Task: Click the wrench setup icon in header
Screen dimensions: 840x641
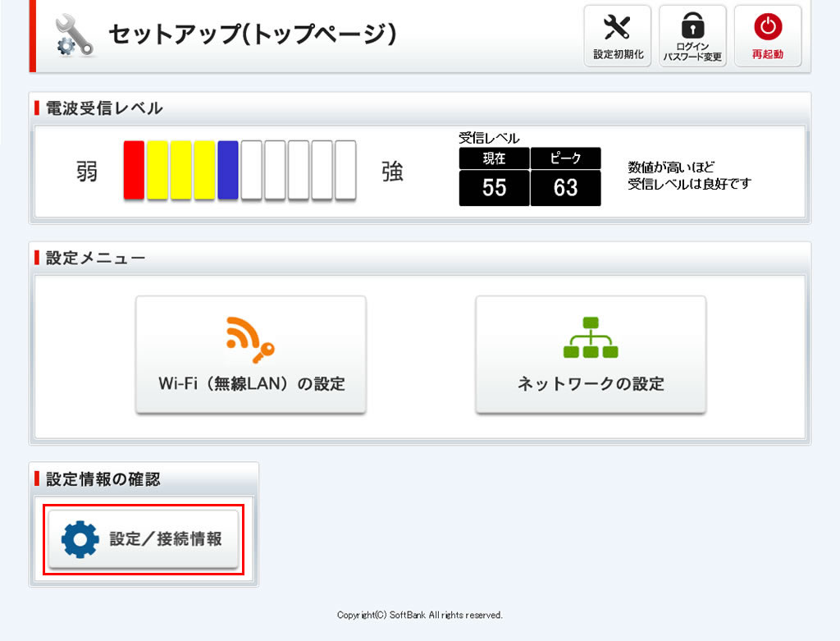Action: [75, 35]
